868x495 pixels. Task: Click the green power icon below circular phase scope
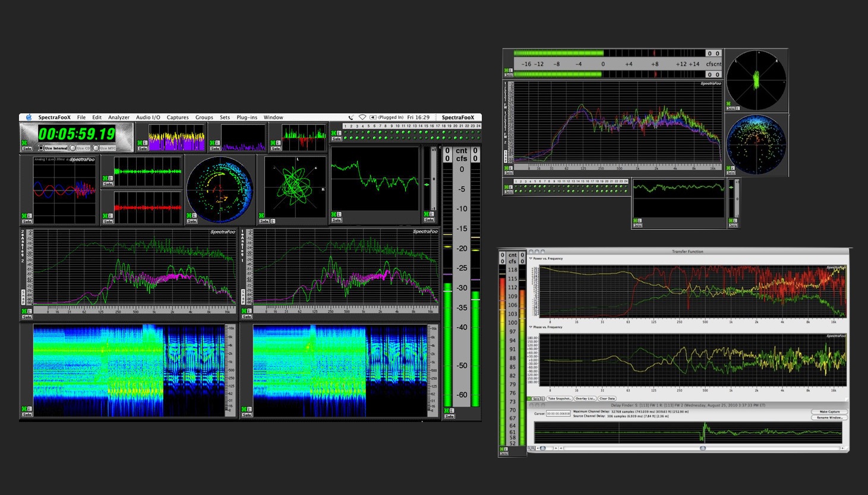[x=189, y=215]
